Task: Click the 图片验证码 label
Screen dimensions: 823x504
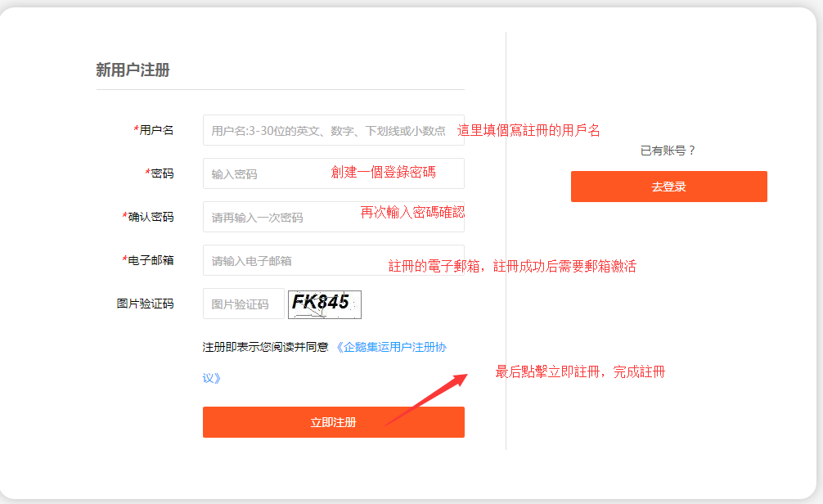Action: [x=145, y=304]
